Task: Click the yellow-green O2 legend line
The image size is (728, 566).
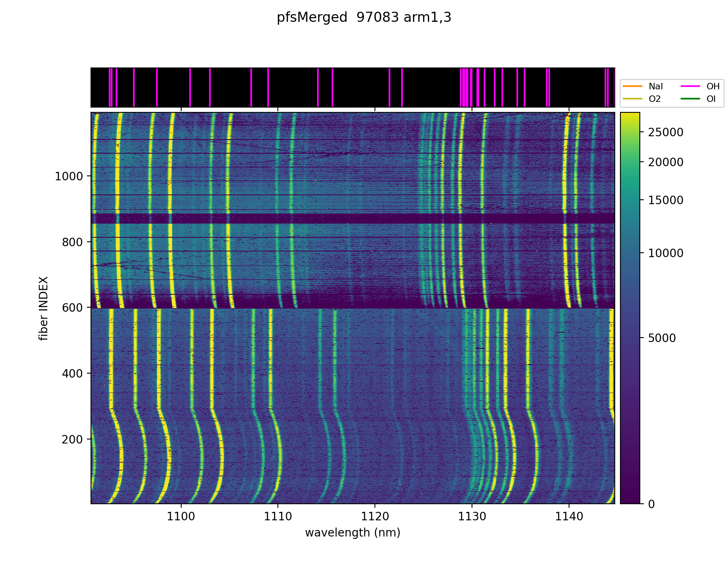Action: 633,99
